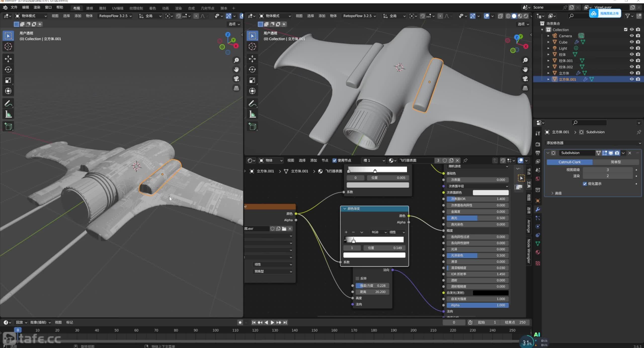This screenshot has width=644, height=348.
Task: Click 选项 button in left viewport
Action: pyautogui.click(x=234, y=24)
